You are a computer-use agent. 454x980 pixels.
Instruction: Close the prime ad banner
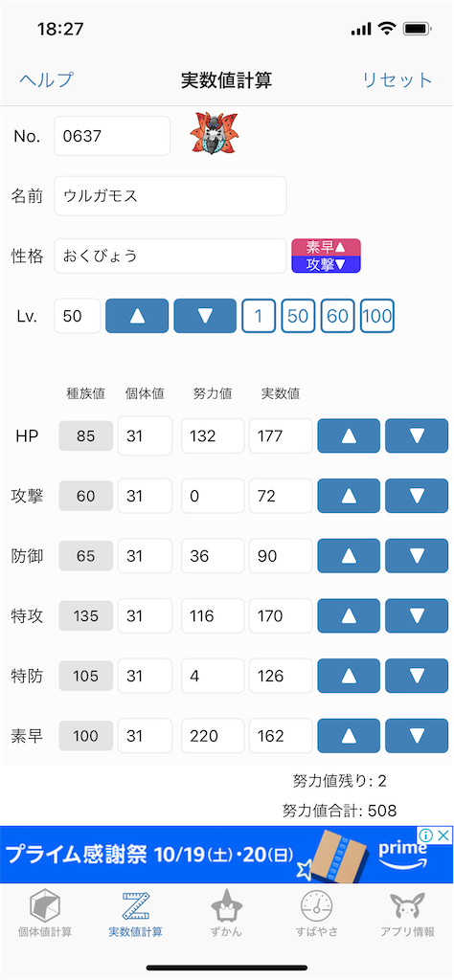[443, 835]
